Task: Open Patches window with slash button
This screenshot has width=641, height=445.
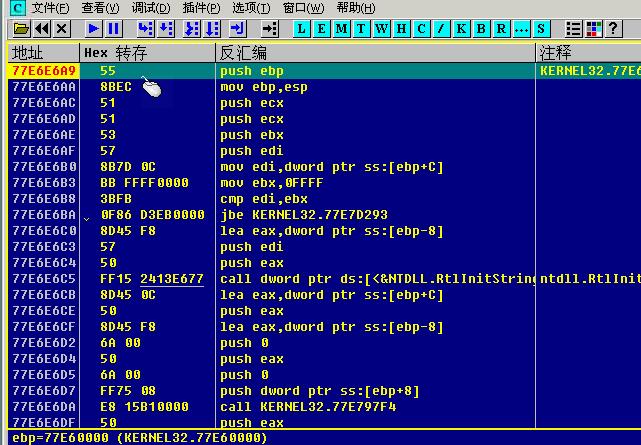Action: click(441, 29)
